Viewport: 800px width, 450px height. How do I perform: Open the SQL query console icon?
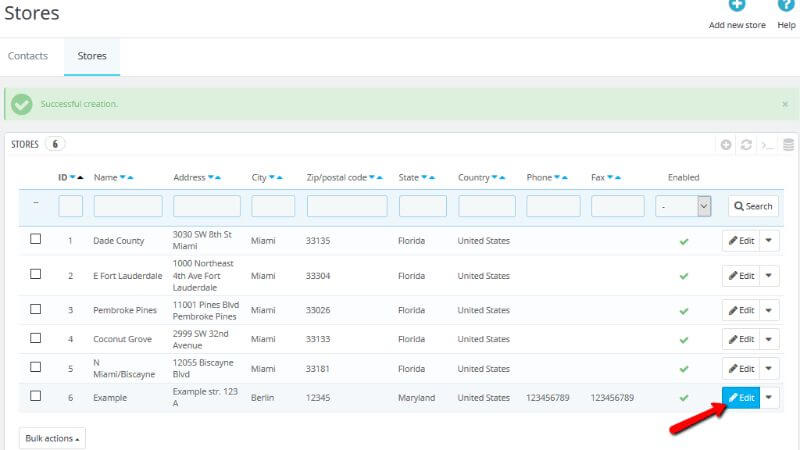767,145
